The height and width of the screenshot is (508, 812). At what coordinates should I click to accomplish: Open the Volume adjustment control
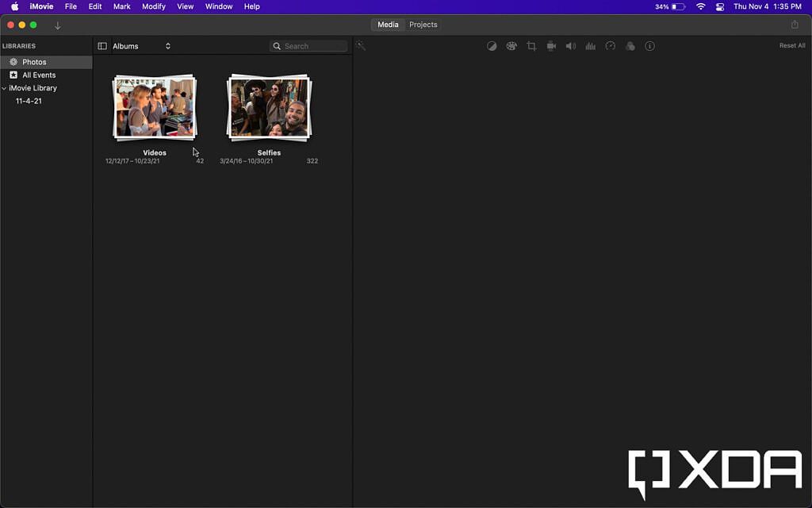tap(570, 45)
